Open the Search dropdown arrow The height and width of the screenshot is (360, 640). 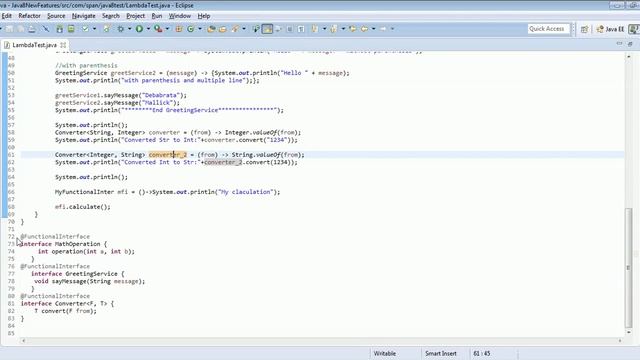point(244,29)
